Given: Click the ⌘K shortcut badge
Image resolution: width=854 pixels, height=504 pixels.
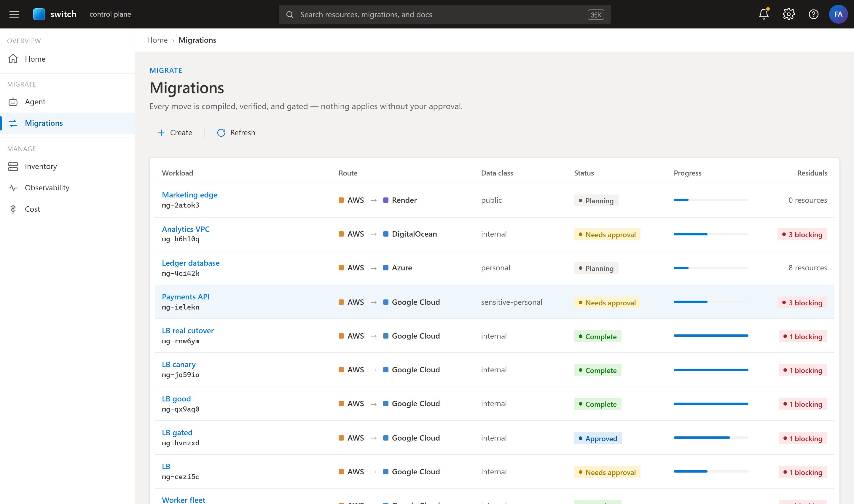Looking at the screenshot, I should (x=596, y=15).
